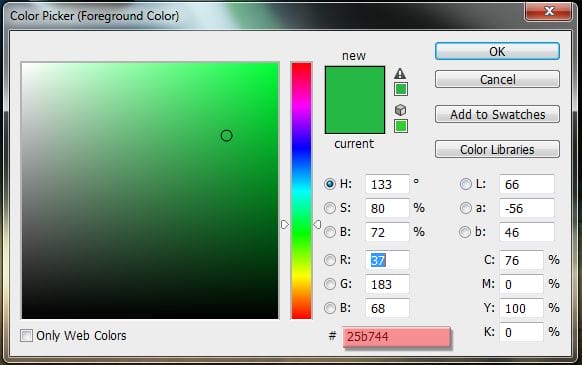
Task: Click Add to Swatches button
Action: [x=497, y=114]
